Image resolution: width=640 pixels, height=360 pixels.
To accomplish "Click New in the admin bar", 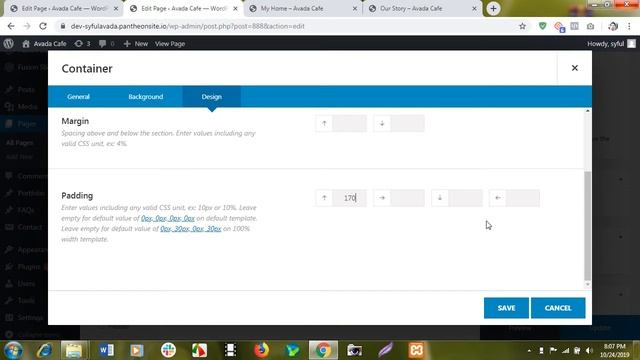I will pos(136,44).
